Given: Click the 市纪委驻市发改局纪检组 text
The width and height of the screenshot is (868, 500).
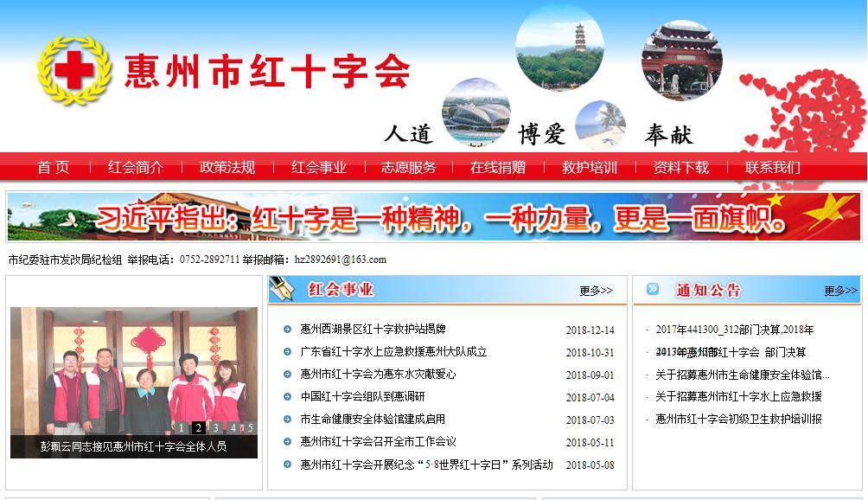Looking at the screenshot, I should coord(65,260).
